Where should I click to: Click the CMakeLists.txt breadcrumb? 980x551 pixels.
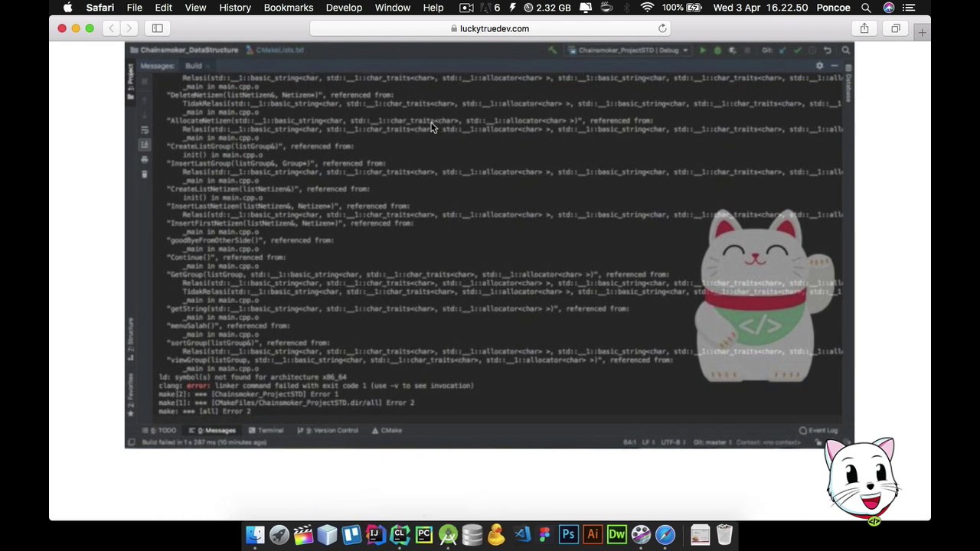click(276, 51)
